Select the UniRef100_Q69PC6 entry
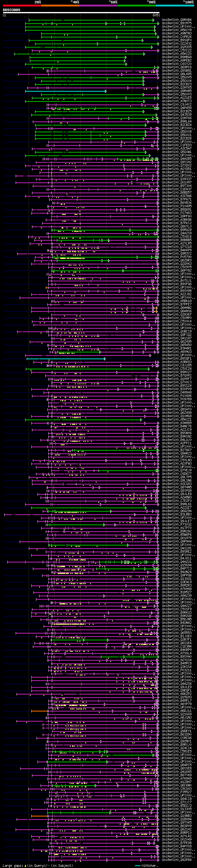This screenshot has height=868, width=197. tap(177, 67)
